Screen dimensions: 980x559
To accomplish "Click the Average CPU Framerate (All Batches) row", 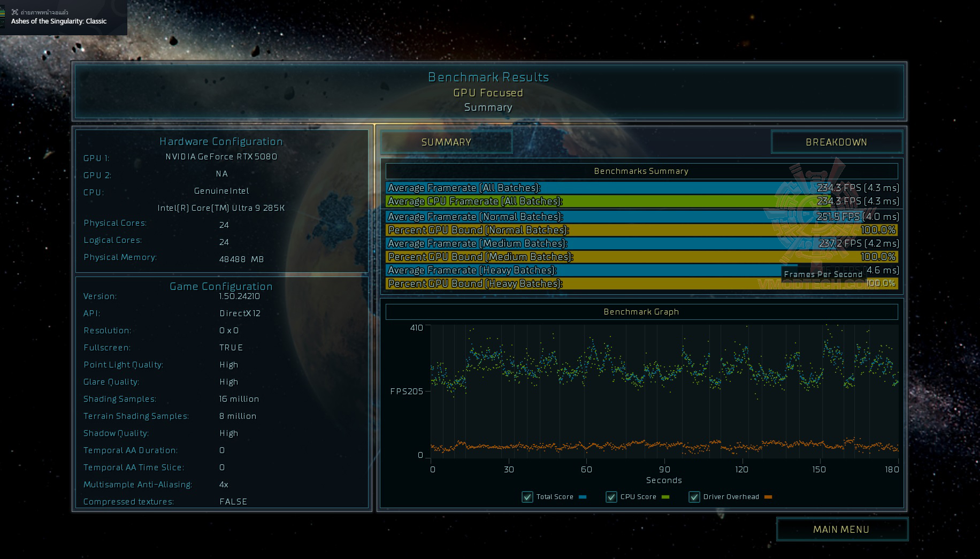I will click(x=642, y=201).
